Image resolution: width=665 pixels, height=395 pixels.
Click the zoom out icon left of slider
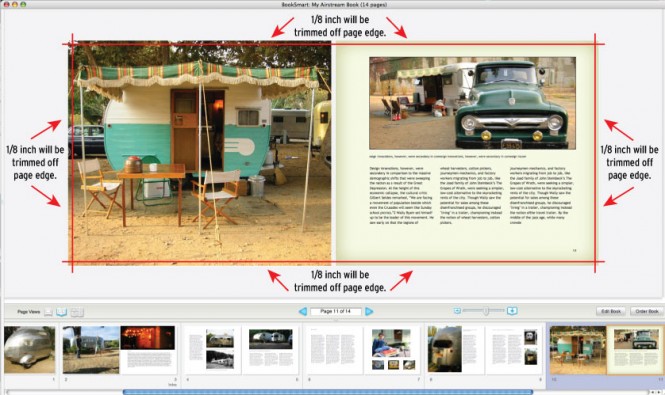click(x=457, y=311)
